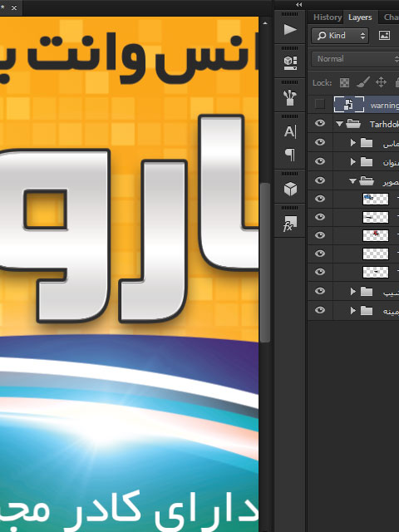
Task: Hide the 'ماس' group eye icon
Action: click(x=319, y=142)
